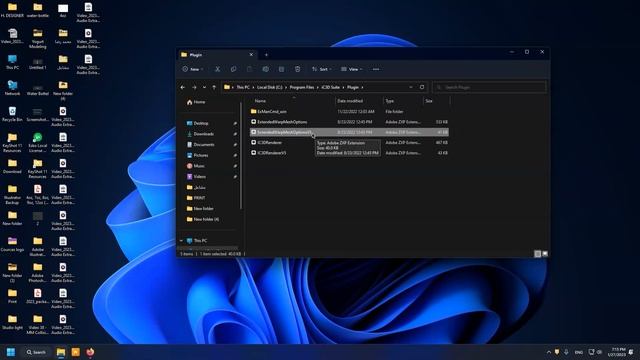Refresh the Plugin folder view

[x=422, y=87]
